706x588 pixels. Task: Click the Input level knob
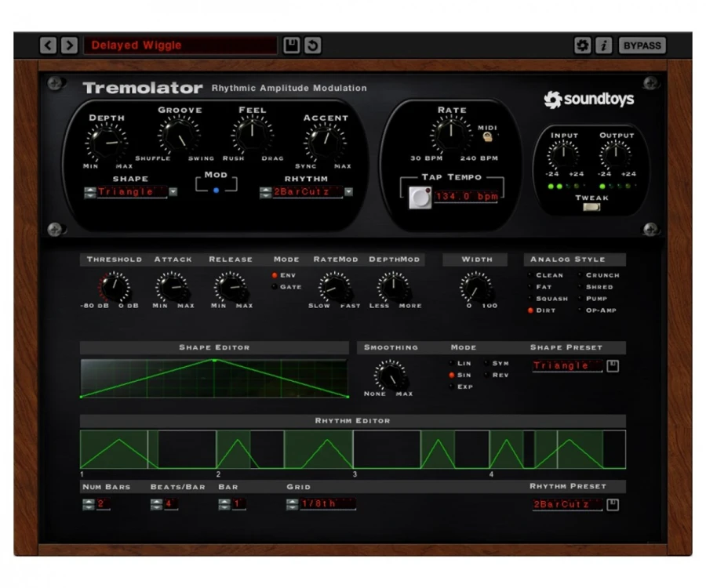coord(562,154)
